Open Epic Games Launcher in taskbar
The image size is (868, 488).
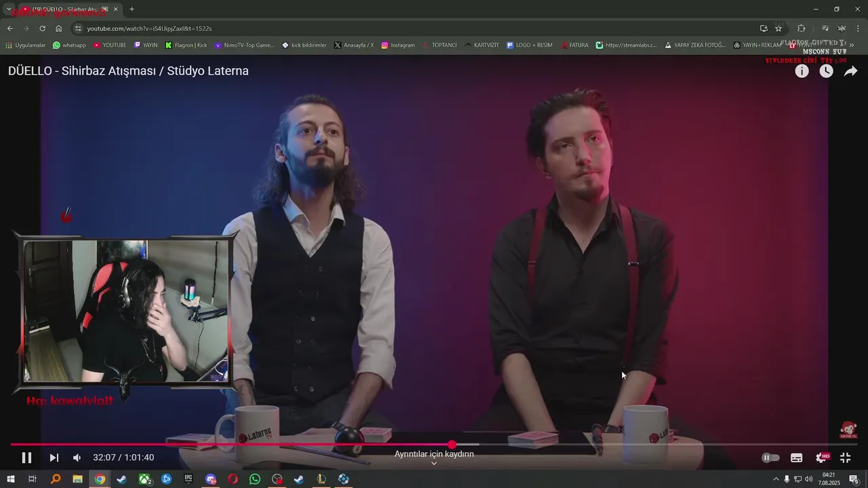click(x=189, y=479)
